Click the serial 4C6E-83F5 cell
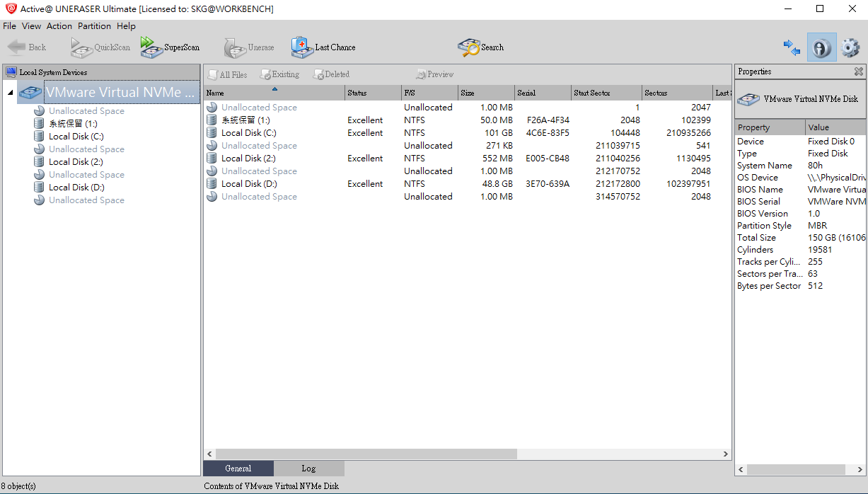Image resolution: width=868 pixels, height=494 pixels. (x=548, y=133)
